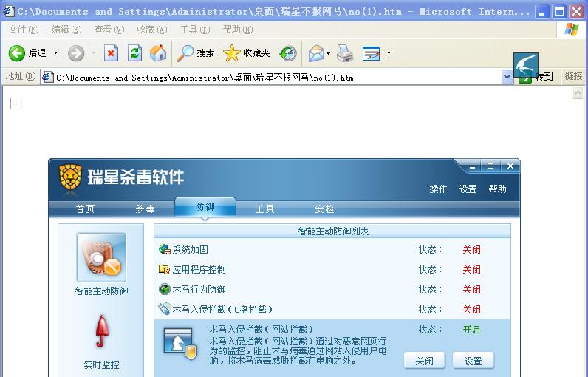The width and height of the screenshot is (588, 377).
Task: Expand the address bar dropdown list
Action: 507,78
